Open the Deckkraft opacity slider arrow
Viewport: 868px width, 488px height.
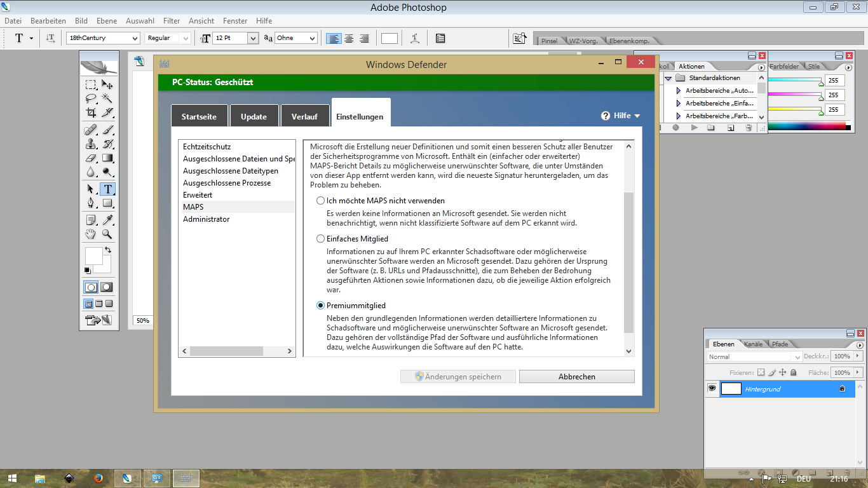[858, 356]
